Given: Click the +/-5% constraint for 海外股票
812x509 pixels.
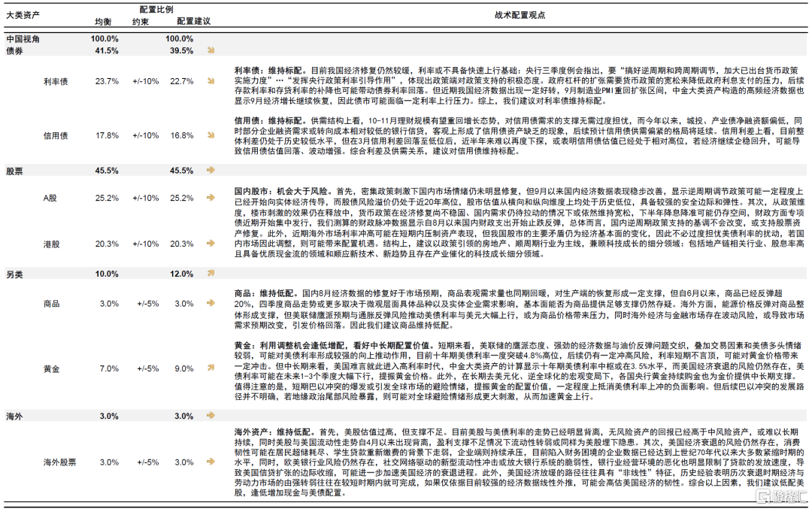Looking at the screenshot, I should point(147,462).
